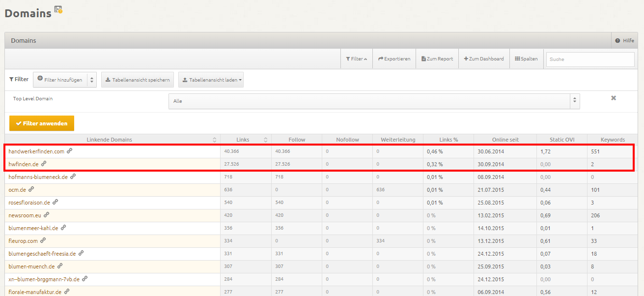Click Tabellenansicht speichern button
The width and height of the screenshot is (644, 296).
(x=138, y=80)
